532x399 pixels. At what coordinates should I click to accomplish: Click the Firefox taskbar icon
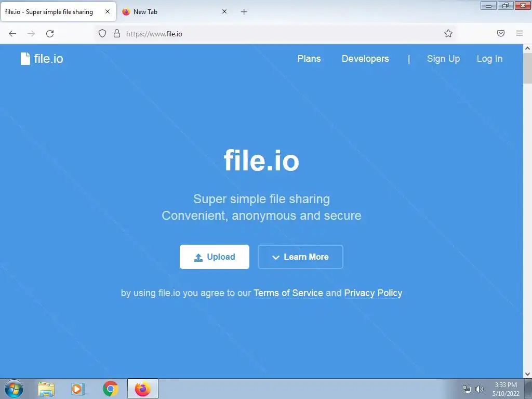(x=143, y=389)
